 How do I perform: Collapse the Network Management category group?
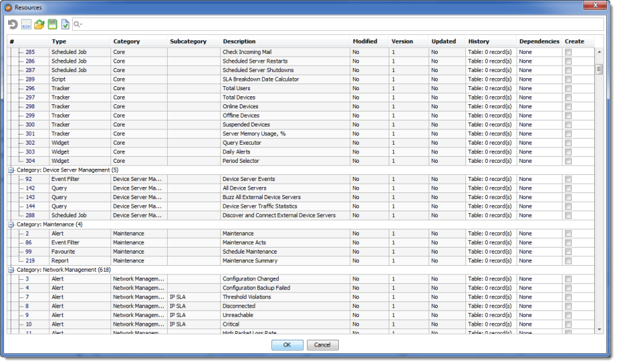tap(11, 270)
